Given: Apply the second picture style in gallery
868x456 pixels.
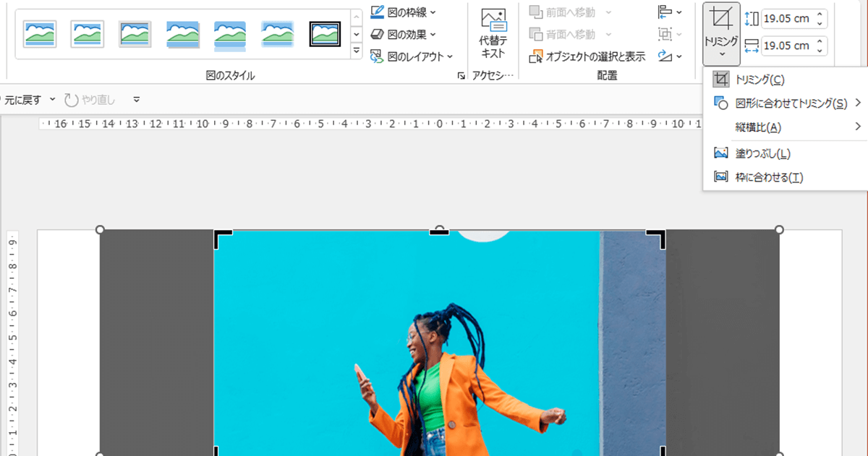Looking at the screenshot, I should pyautogui.click(x=88, y=33).
